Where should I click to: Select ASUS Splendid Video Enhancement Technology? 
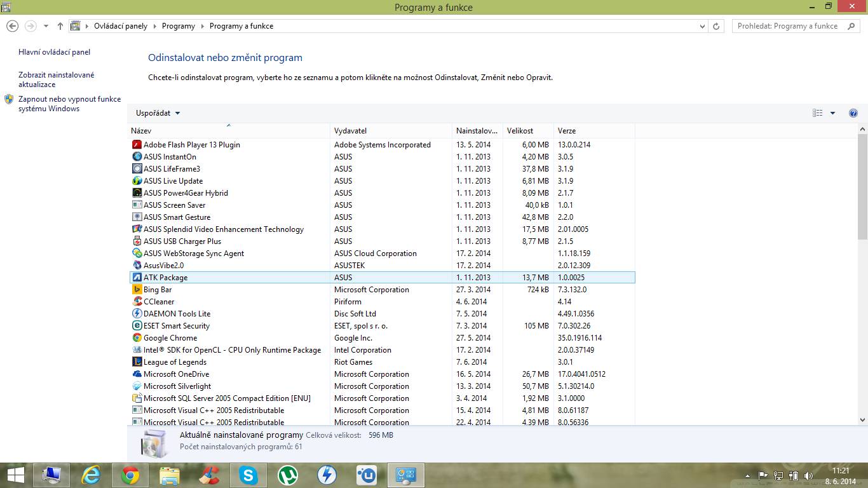pos(382,229)
